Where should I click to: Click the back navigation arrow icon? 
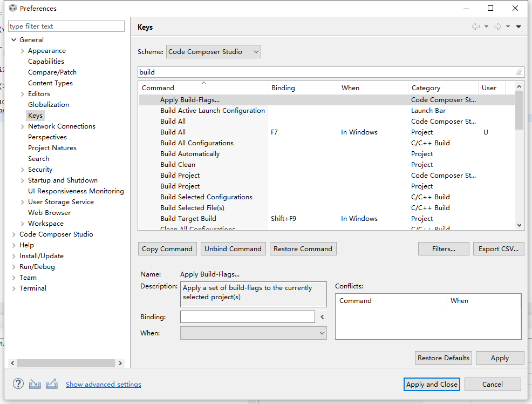tap(476, 26)
